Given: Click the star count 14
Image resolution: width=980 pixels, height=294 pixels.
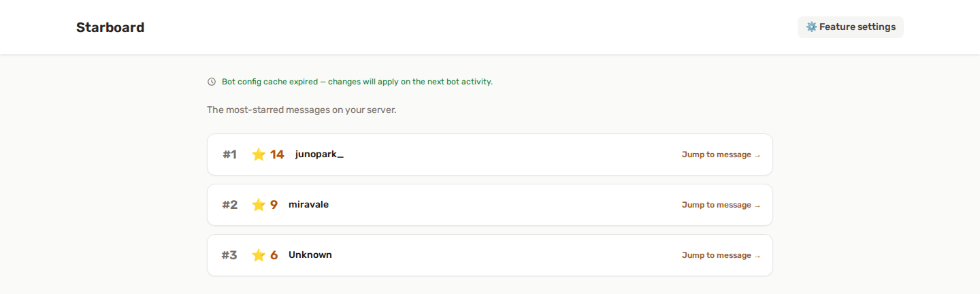Looking at the screenshot, I should pyautogui.click(x=277, y=154).
